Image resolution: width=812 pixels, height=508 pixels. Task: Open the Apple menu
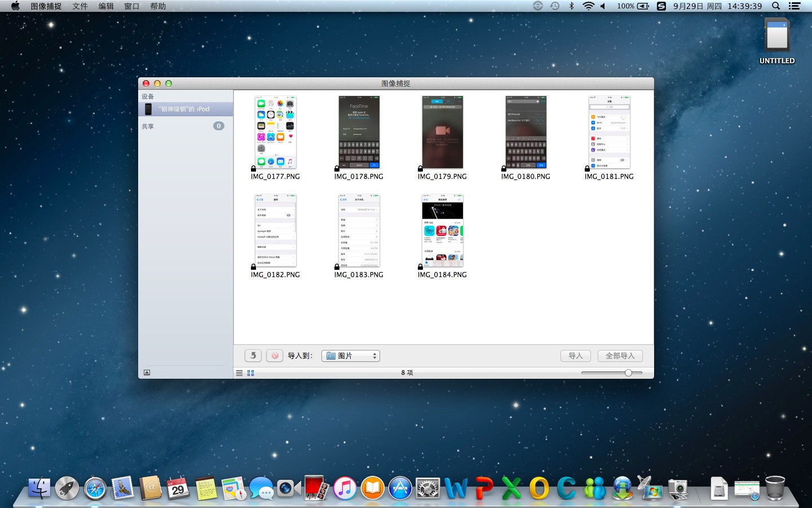point(15,6)
